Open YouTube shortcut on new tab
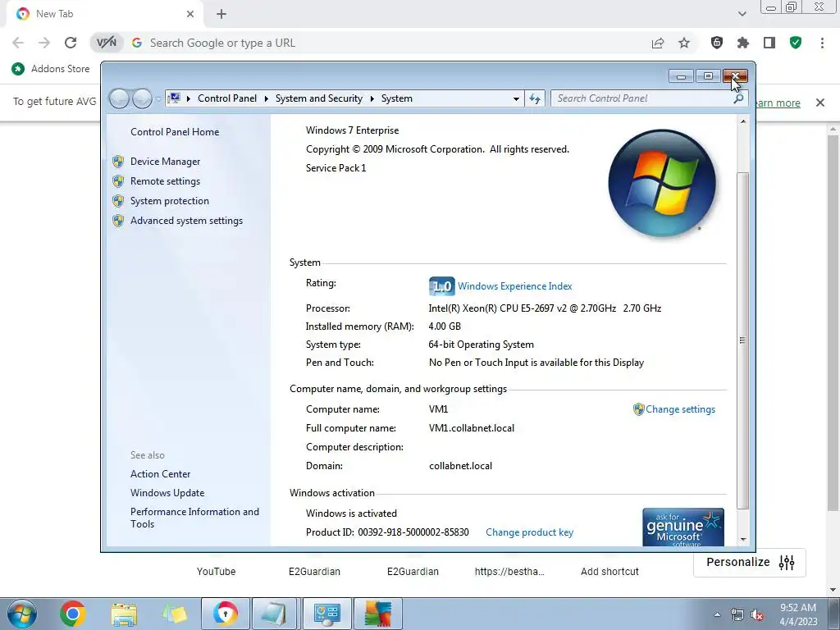The height and width of the screenshot is (630, 840). pos(216,572)
